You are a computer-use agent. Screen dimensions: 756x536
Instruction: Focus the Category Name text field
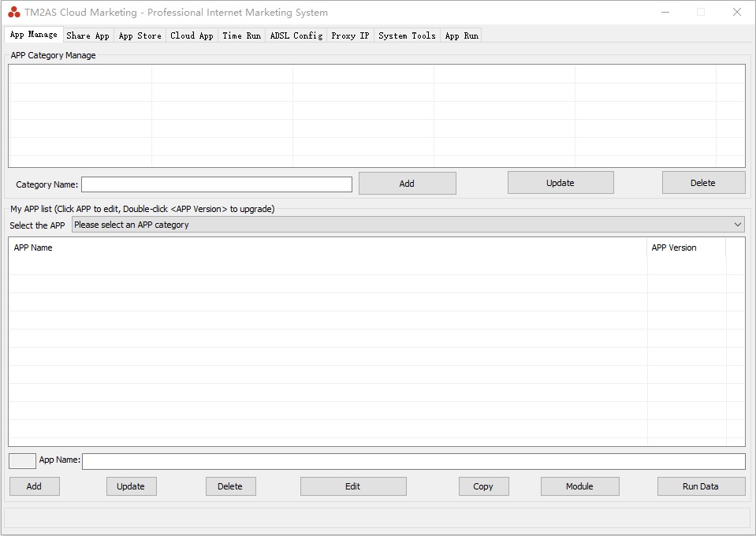tap(216, 184)
